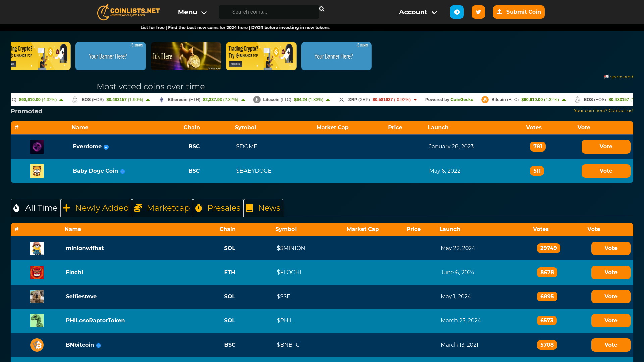Switch to the Presales tab
Viewport: 644px width, 362px height.
(x=218, y=208)
